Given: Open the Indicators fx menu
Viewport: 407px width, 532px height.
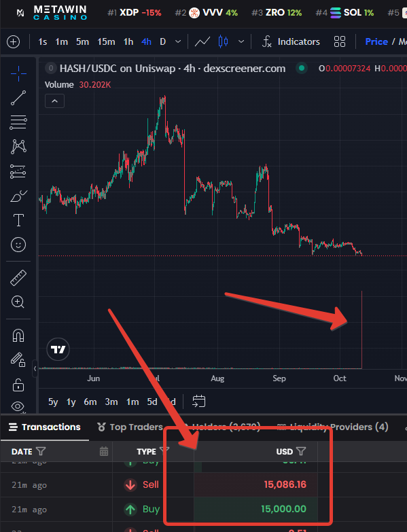Looking at the screenshot, I should tap(291, 41).
